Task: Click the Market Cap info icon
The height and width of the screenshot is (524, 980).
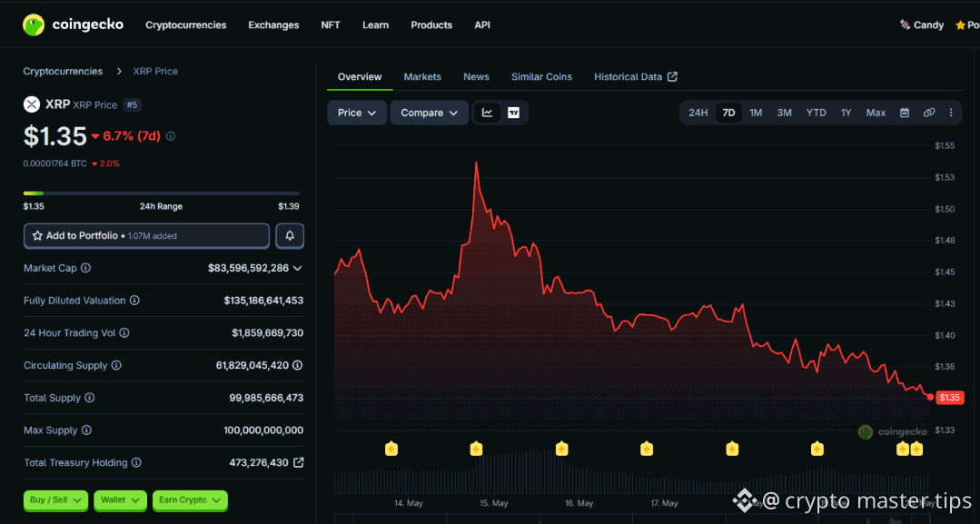Action: coord(85,268)
